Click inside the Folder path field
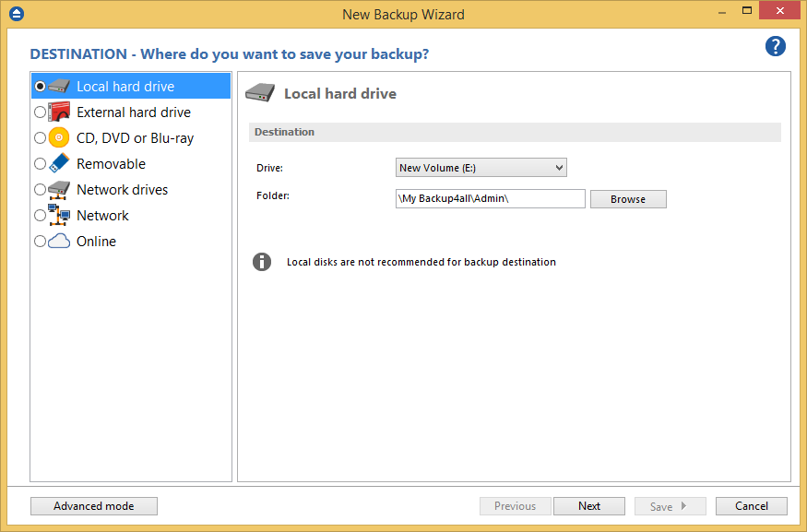The height and width of the screenshot is (532, 807). [x=489, y=199]
